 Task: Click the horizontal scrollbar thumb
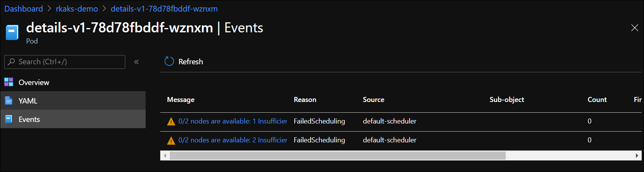337,155
